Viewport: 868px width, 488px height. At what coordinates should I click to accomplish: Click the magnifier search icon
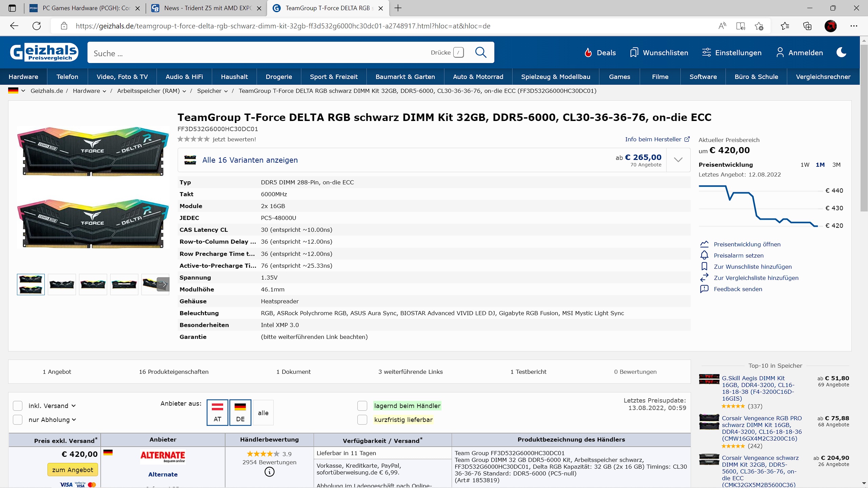click(x=480, y=53)
